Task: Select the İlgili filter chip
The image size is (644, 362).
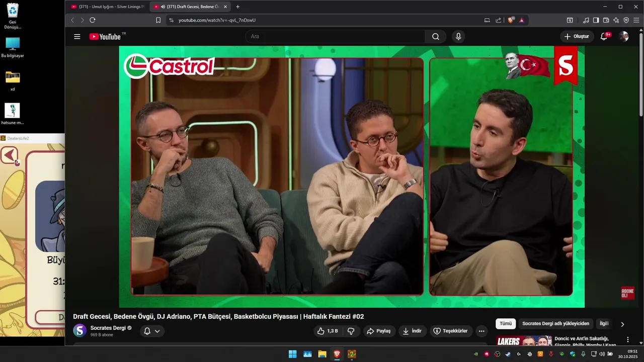Action: point(604,324)
